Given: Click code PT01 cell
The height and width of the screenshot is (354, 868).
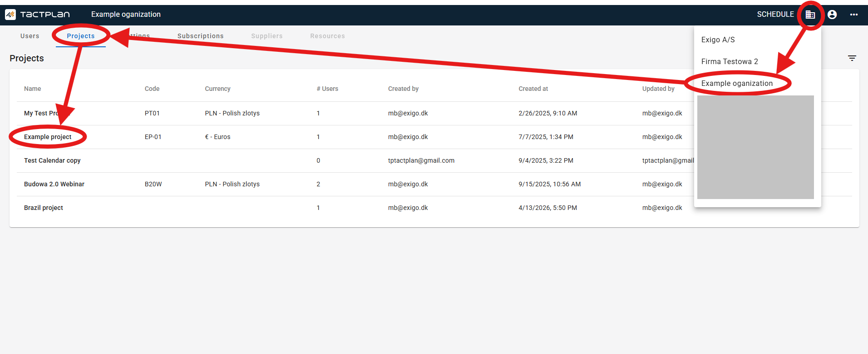Looking at the screenshot, I should tap(152, 113).
